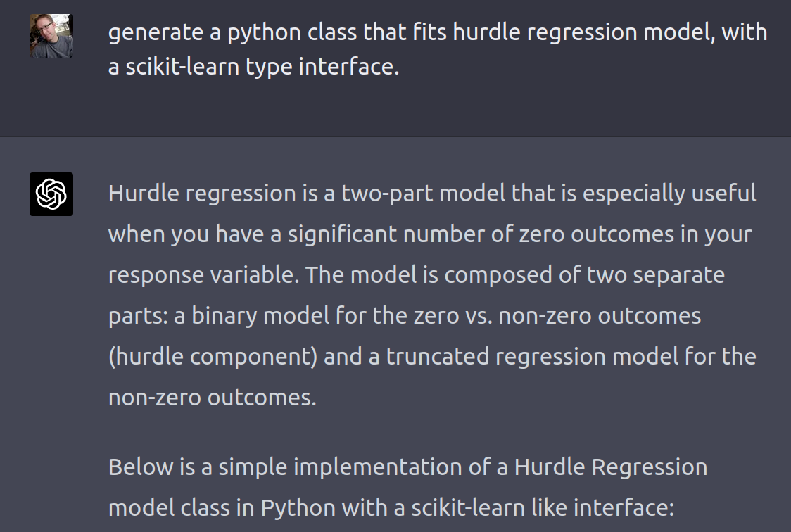Click the ChatGPT logo icon
The height and width of the screenshot is (532, 791).
(x=51, y=194)
